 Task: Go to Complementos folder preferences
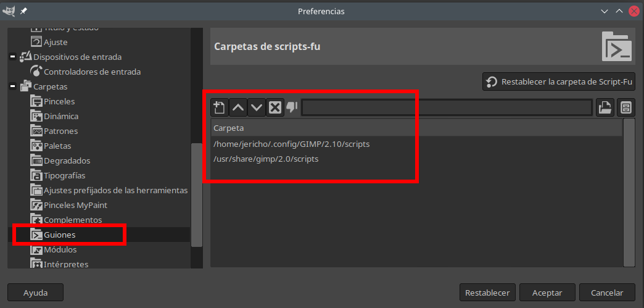pos(73,220)
